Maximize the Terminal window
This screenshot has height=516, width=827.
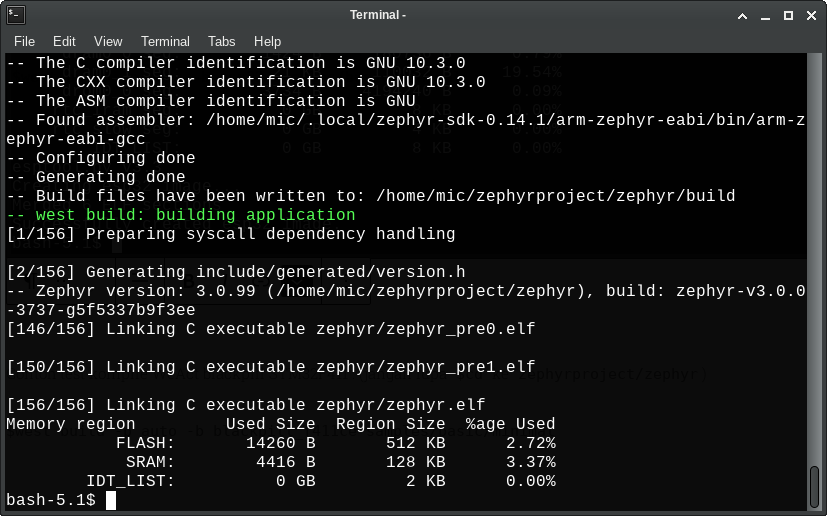(788, 15)
